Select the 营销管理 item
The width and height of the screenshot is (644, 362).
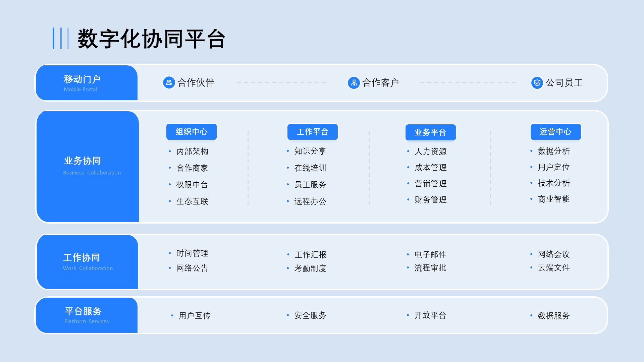tap(431, 184)
